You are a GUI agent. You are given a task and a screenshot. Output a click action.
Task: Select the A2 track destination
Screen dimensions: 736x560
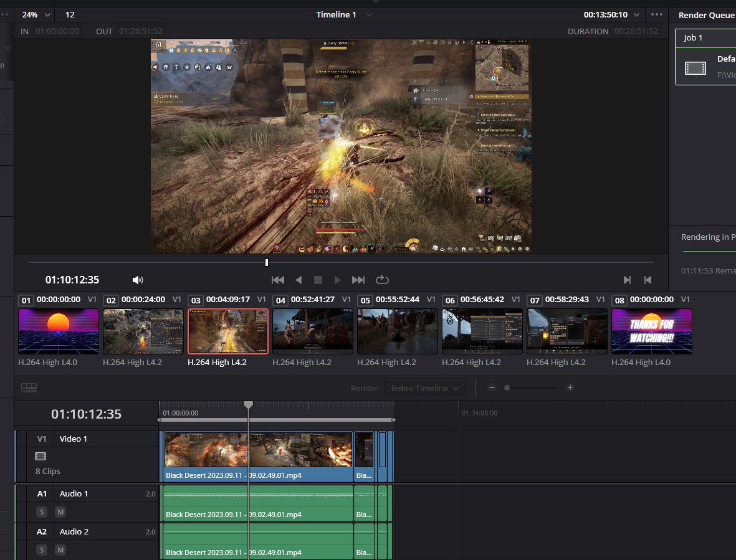42,532
